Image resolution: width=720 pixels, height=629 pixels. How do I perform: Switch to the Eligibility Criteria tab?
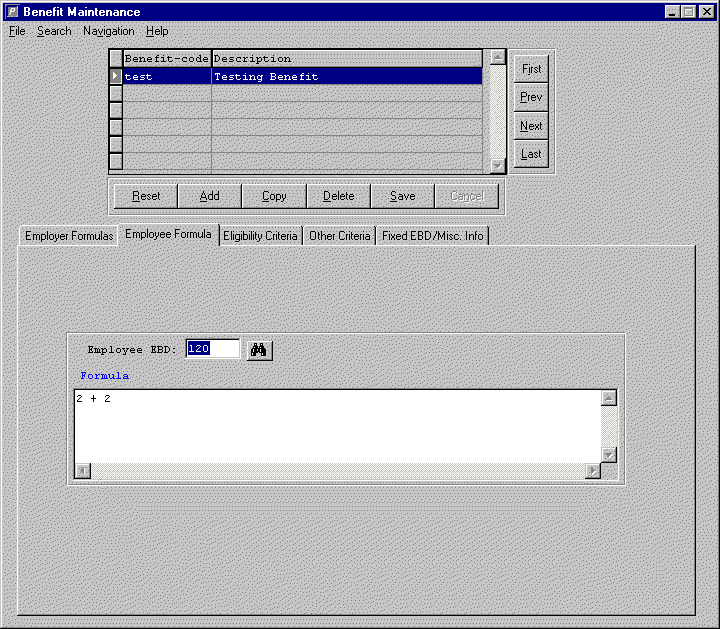(x=260, y=236)
